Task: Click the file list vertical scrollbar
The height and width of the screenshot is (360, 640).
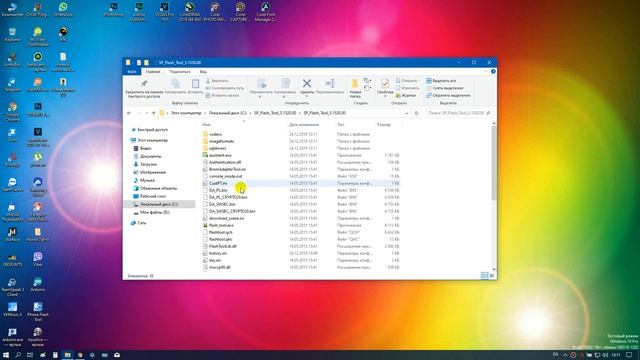Action: (494, 163)
